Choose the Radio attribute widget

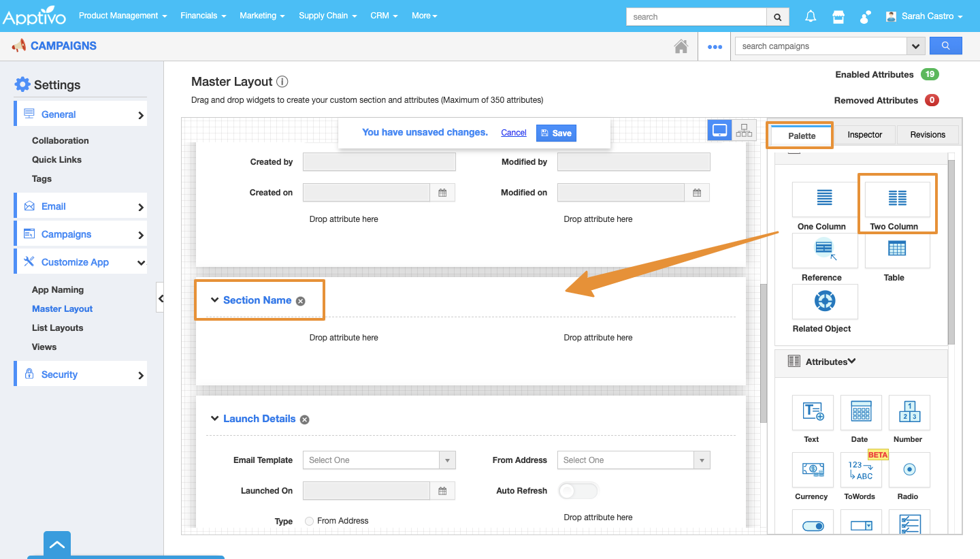(909, 470)
